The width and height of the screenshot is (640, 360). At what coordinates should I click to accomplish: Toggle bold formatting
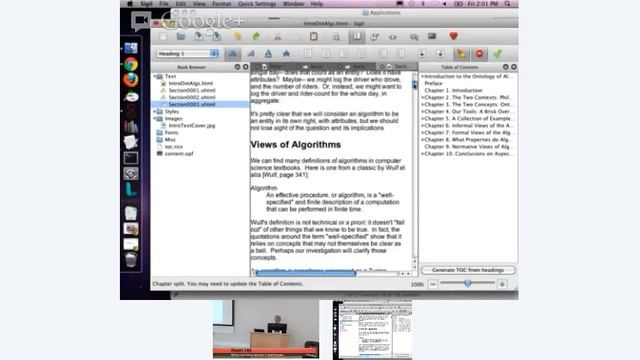tap(233, 53)
